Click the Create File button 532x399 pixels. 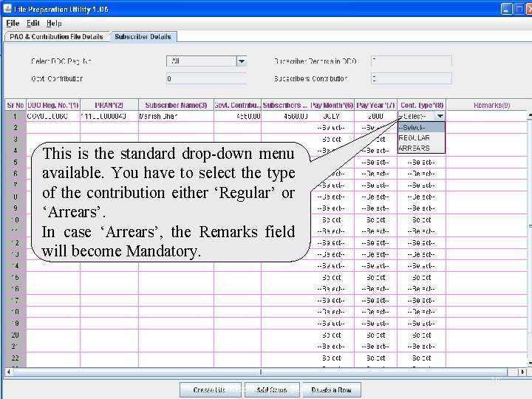click(x=211, y=390)
